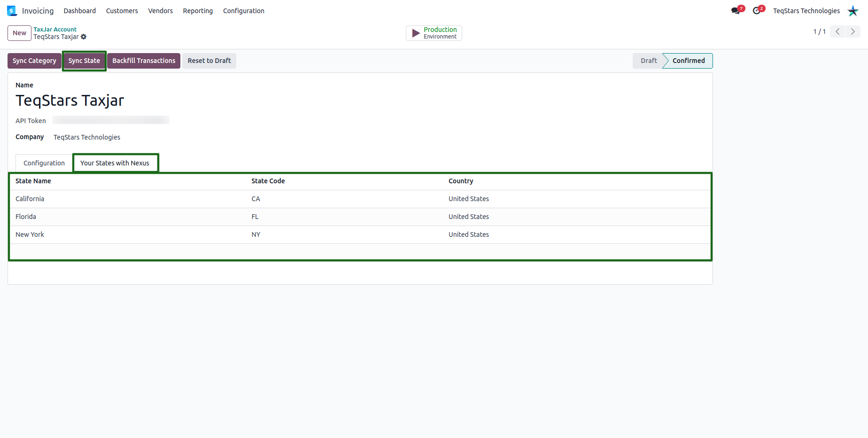Viewport: 868px width, 438px height.
Task: Open the Florida row
Action: [x=360, y=217]
